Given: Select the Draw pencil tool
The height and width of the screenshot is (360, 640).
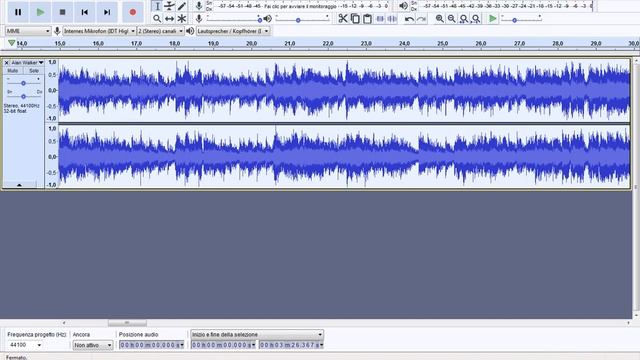Looking at the screenshot, I should [x=182, y=6].
